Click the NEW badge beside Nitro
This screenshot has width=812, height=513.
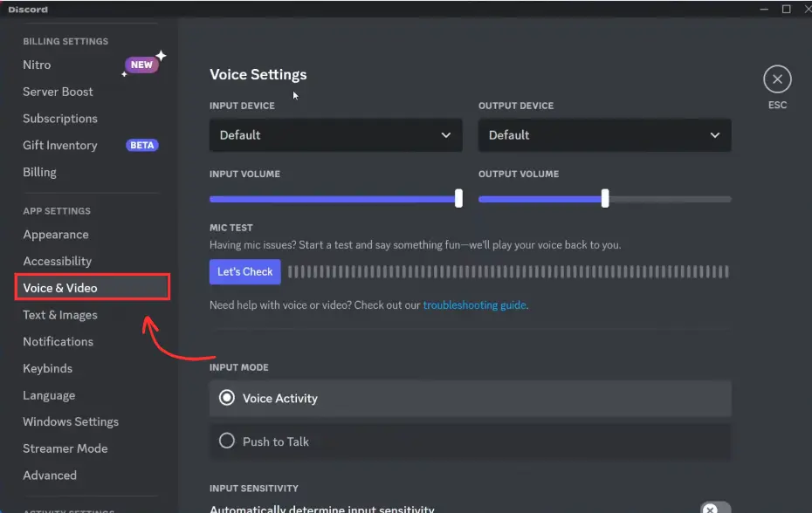pos(141,65)
